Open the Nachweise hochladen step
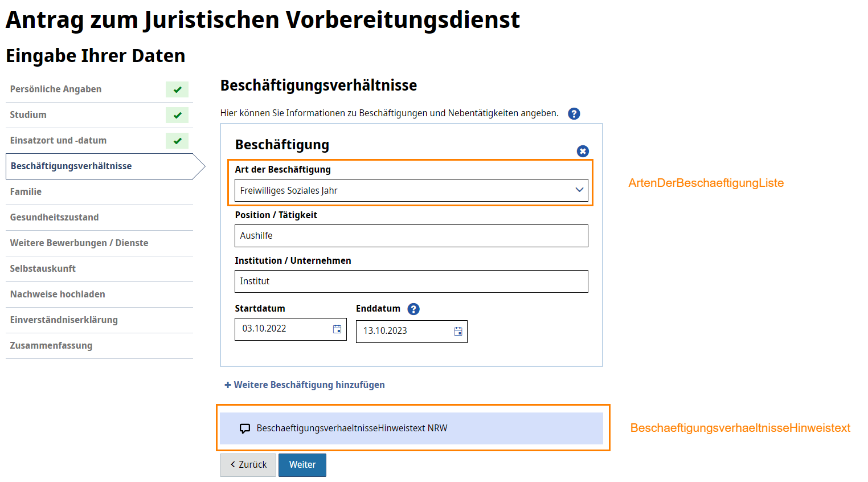Image resolution: width=868 pixels, height=482 pixels. point(99,295)
